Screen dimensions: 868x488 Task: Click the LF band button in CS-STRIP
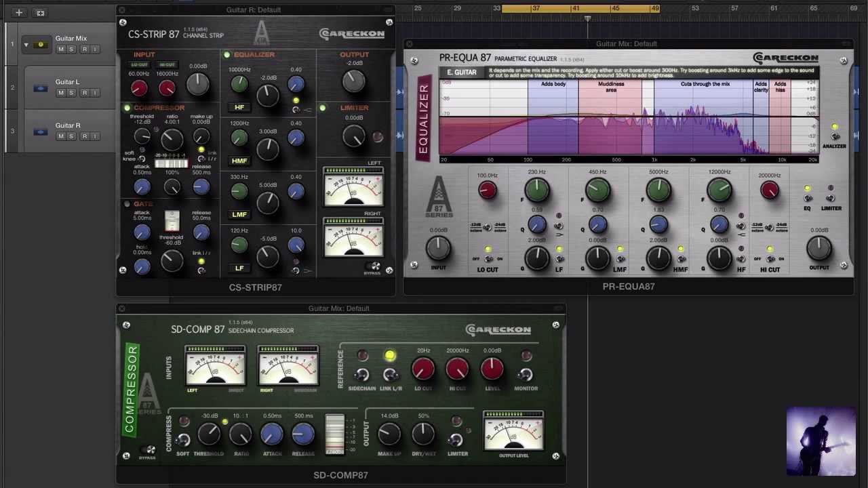click(x=239, y=268)
